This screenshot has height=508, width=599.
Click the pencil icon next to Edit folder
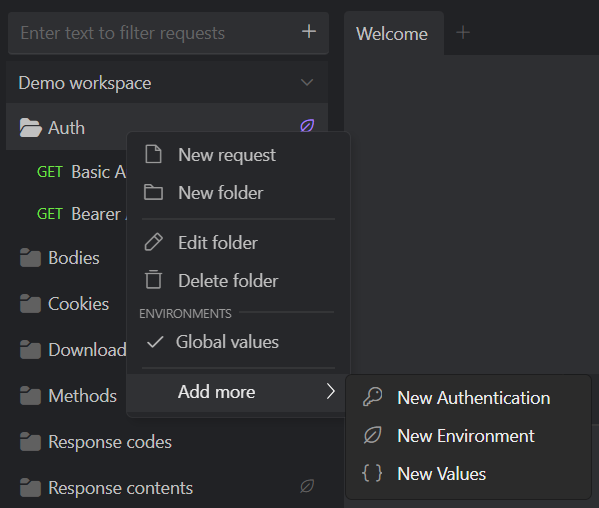point(154,242)
